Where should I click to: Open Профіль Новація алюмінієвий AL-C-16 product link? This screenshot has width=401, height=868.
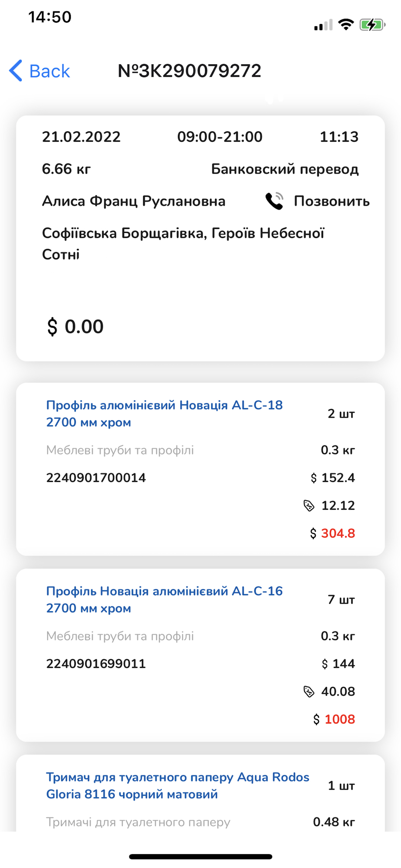pyautogui.click(x=164, y=599)
